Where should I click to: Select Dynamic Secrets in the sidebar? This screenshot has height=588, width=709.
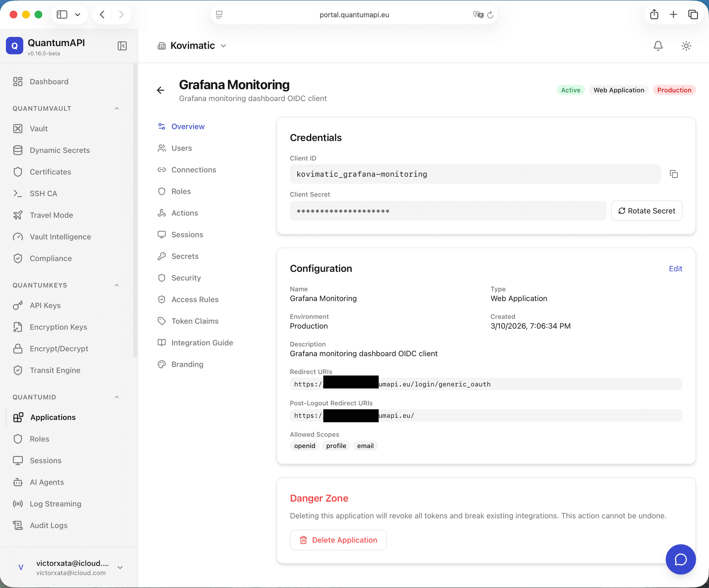(x=59, y=150)
